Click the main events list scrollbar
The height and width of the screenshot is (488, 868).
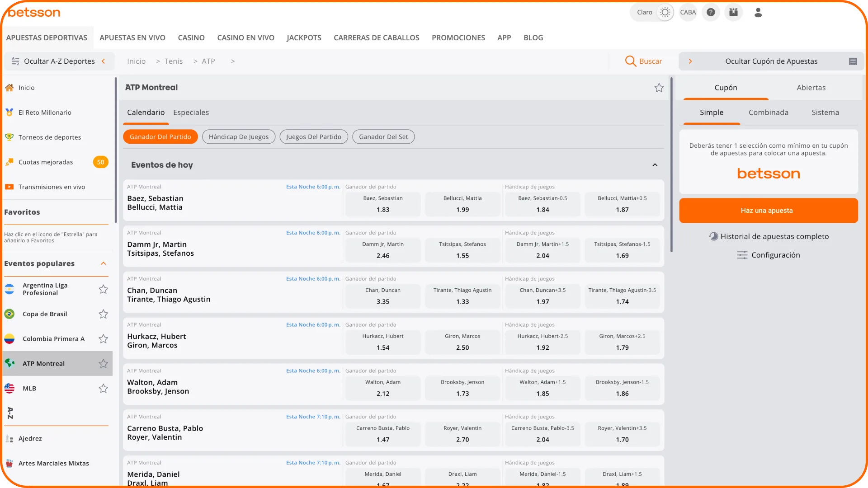(671, 165)
